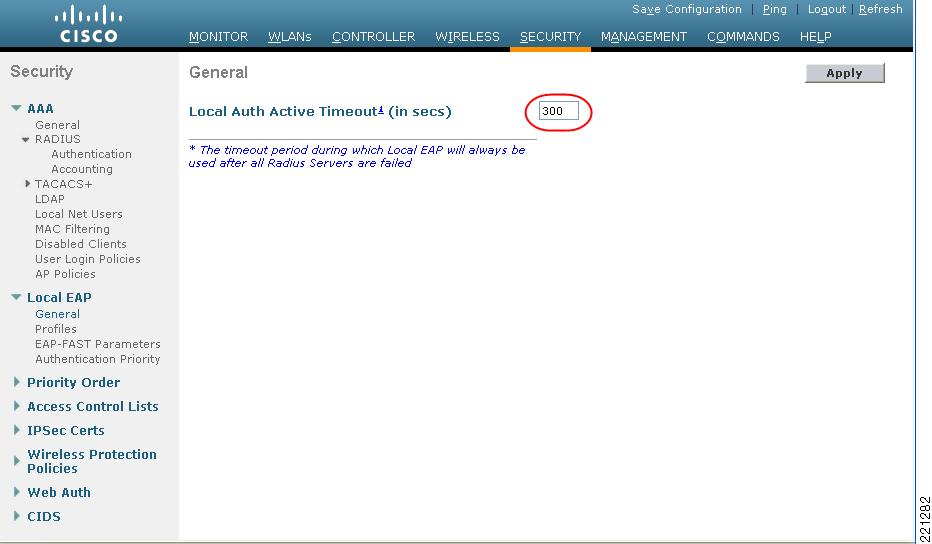Image resolution: width=932 pixels, height=544 pixels.
Task: Open Authentication Priority page
Action: point(97,359)
